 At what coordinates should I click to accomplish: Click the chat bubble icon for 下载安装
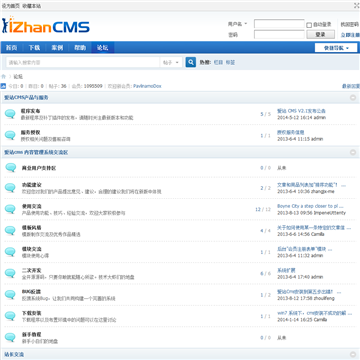click(10, 316)
